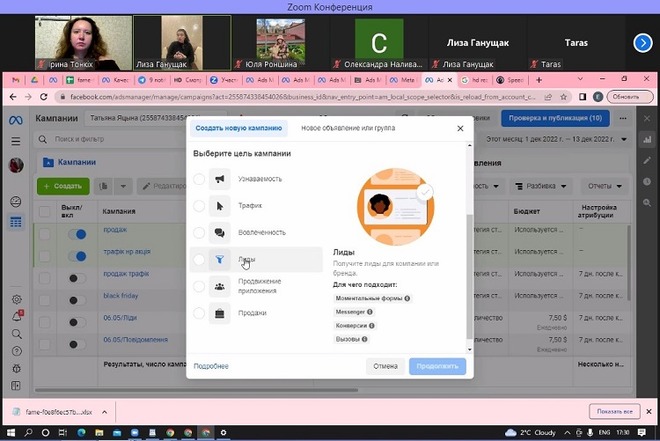
Task: Open the hamburger menu in left sidebar
Action: 15,142
